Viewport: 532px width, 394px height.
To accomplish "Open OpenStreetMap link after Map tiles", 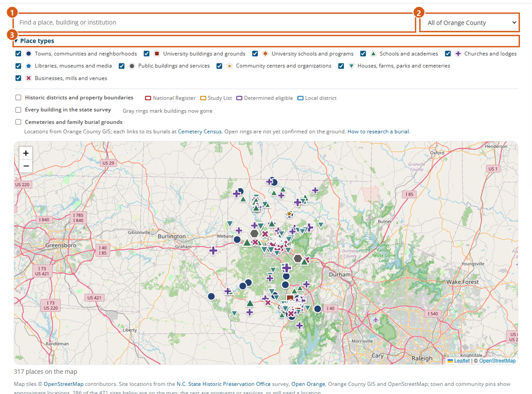I will point(63,384).
